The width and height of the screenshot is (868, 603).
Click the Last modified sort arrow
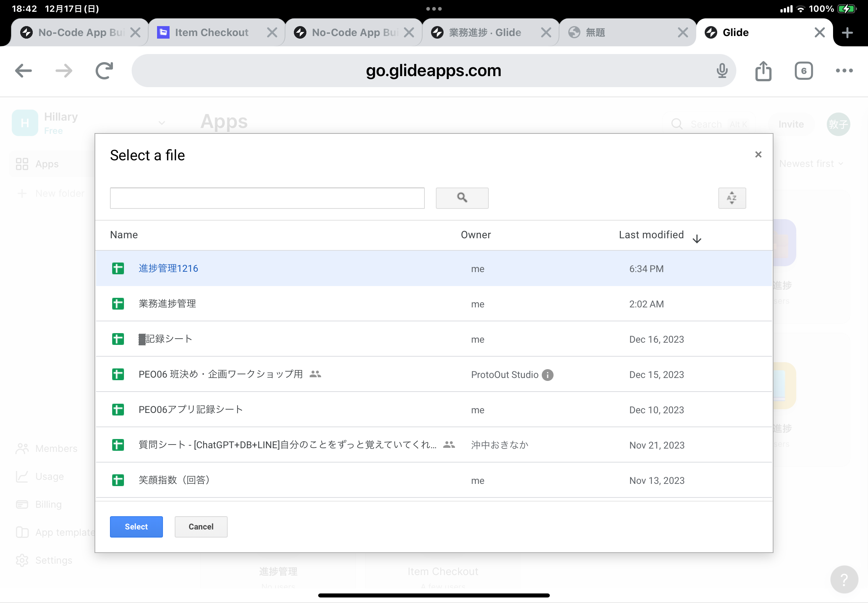697,238
